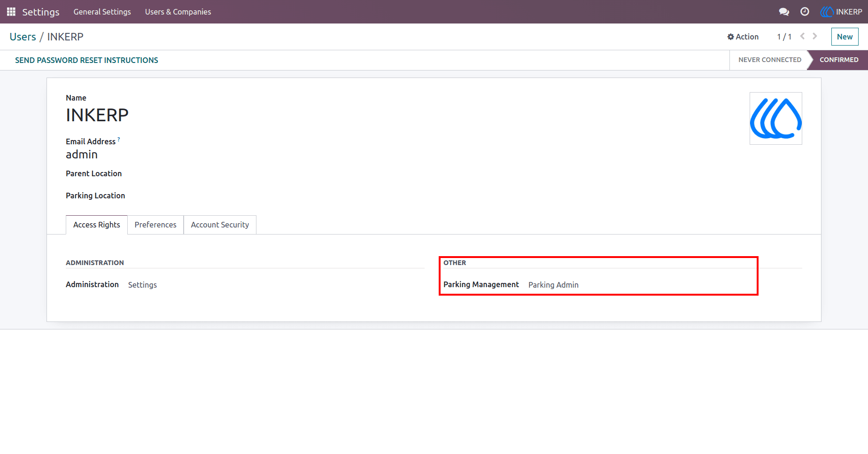Switch to Preferences tab
The image size is (868, 454).
pyautogui.click(x=155, y=225)
